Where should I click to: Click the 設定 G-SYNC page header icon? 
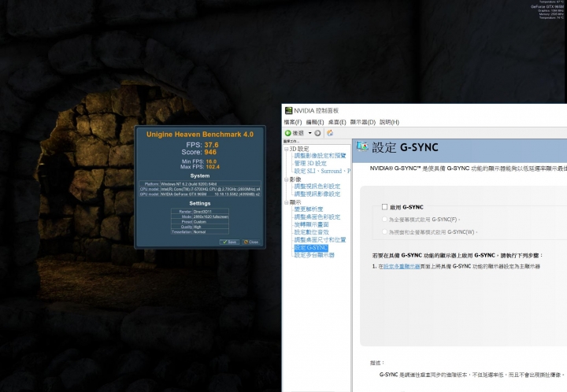click(x=362, y=146)
